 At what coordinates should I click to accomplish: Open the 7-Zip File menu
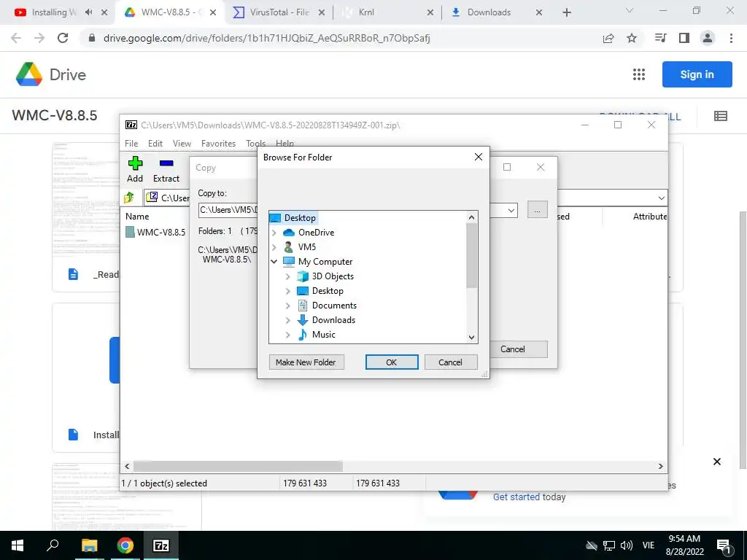(x=131, y=144)
